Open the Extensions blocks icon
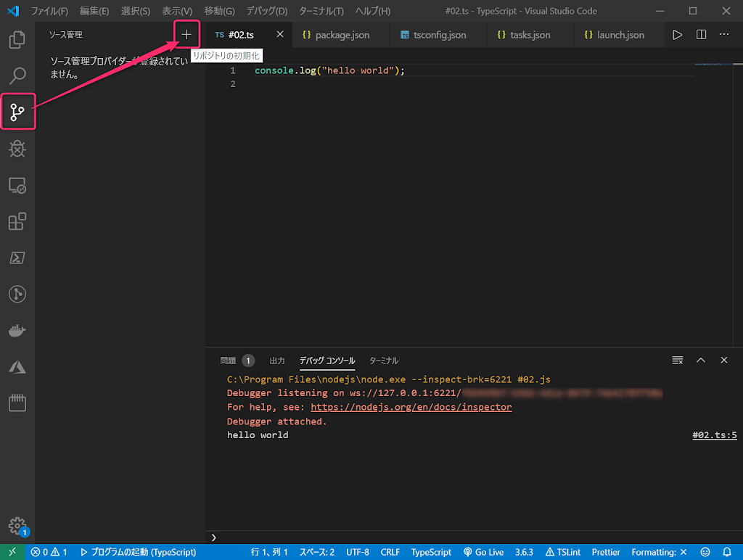Viewport: 743px width, 560px height. click(17, 221)
